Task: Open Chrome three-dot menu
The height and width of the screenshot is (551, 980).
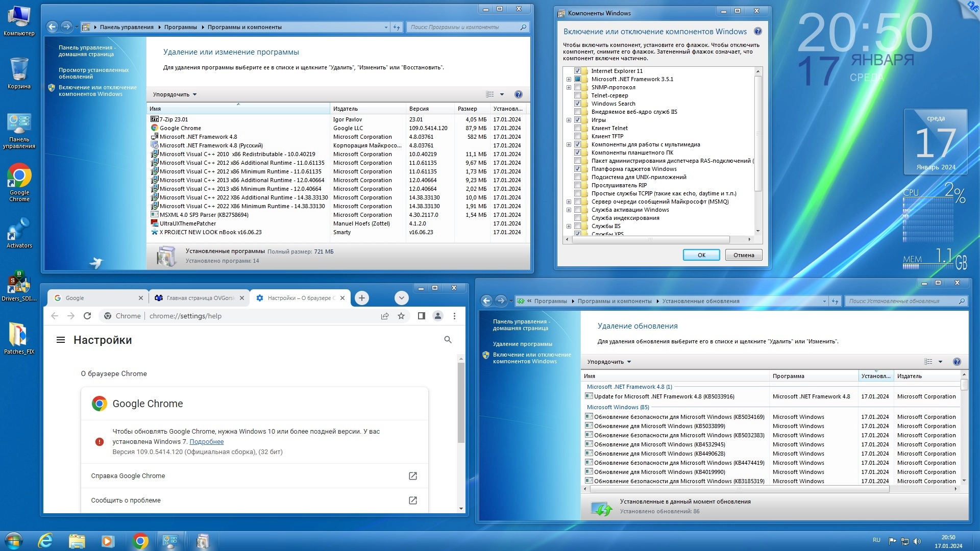Action: (454, 316)
